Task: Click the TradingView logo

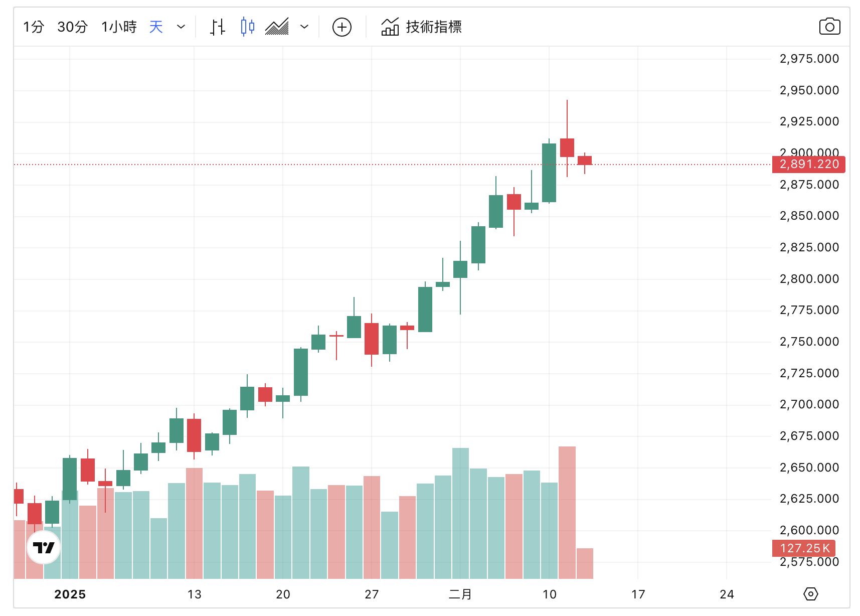Action: (x=44, y=547)
